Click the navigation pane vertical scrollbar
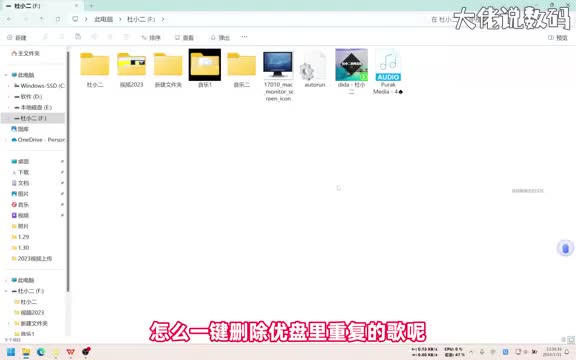576x360 pixels. (x=68, y=173)
